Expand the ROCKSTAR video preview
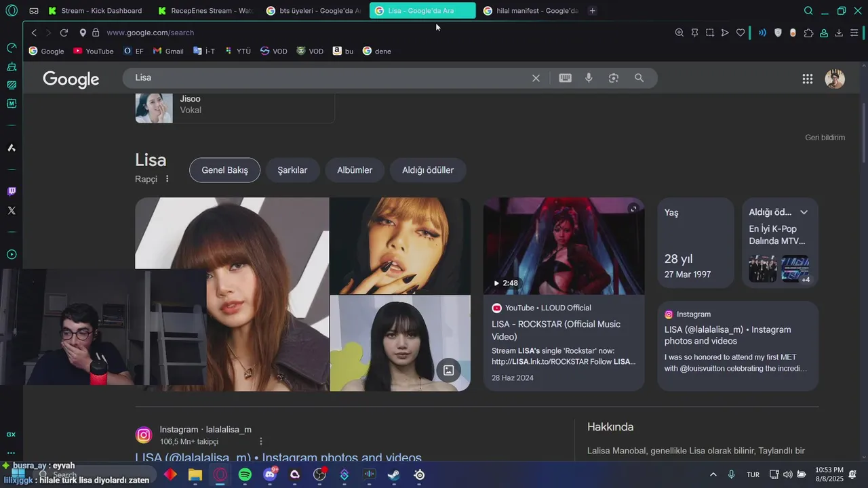Viewport: 868px width, 488px height. (x=633, y=208)
